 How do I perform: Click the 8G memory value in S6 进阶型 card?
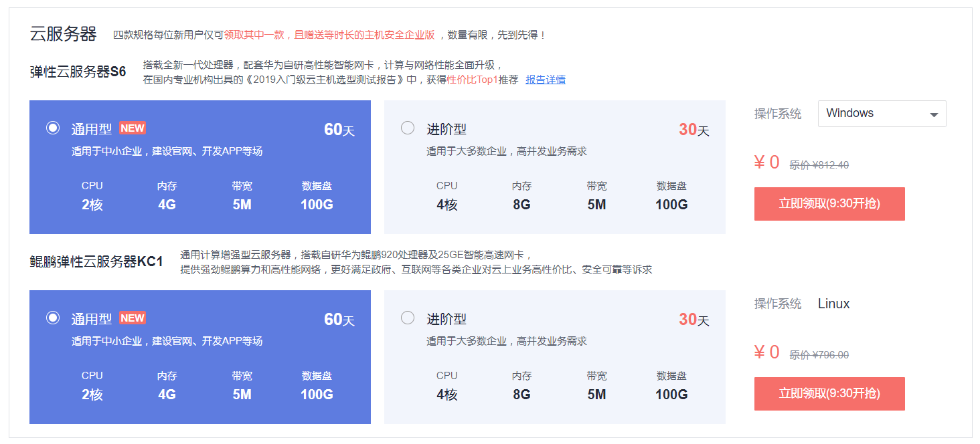coord(522,205)
